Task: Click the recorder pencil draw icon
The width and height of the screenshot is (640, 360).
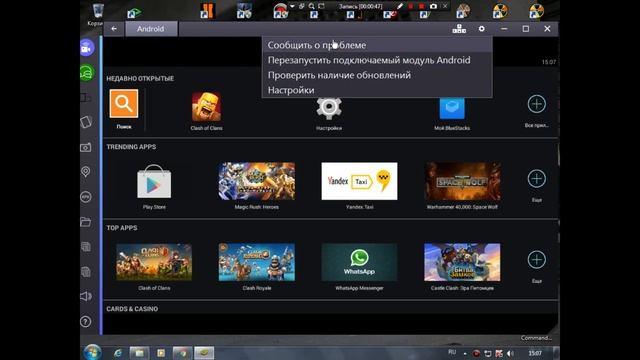Action: tap(400, 6)
